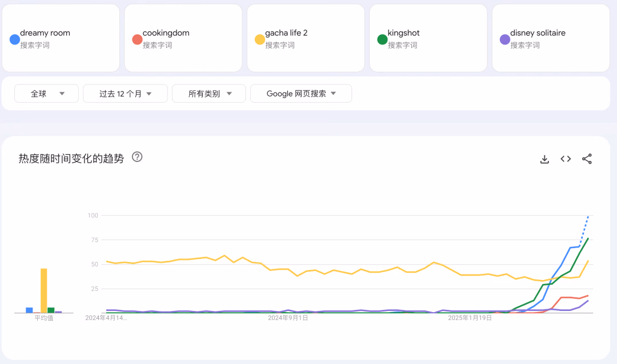
Task: Click the green dot for kingshot
Action: tap(382, 39)
